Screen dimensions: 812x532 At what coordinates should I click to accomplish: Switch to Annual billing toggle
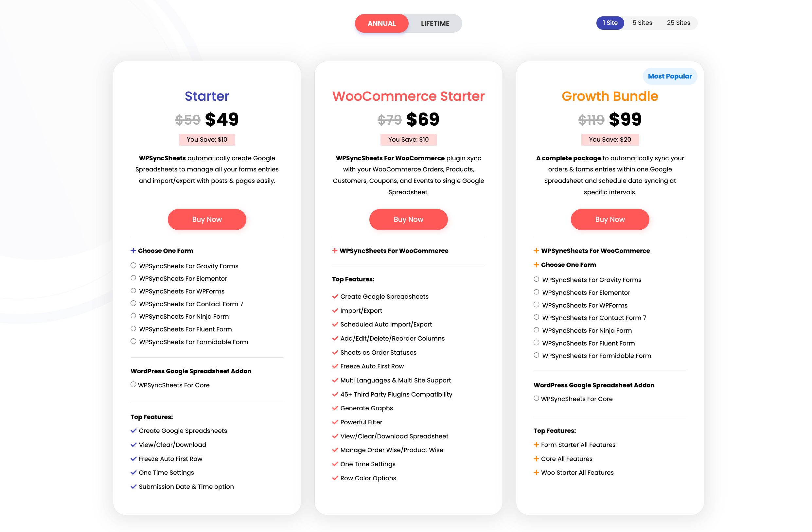[x=380, y=23]
